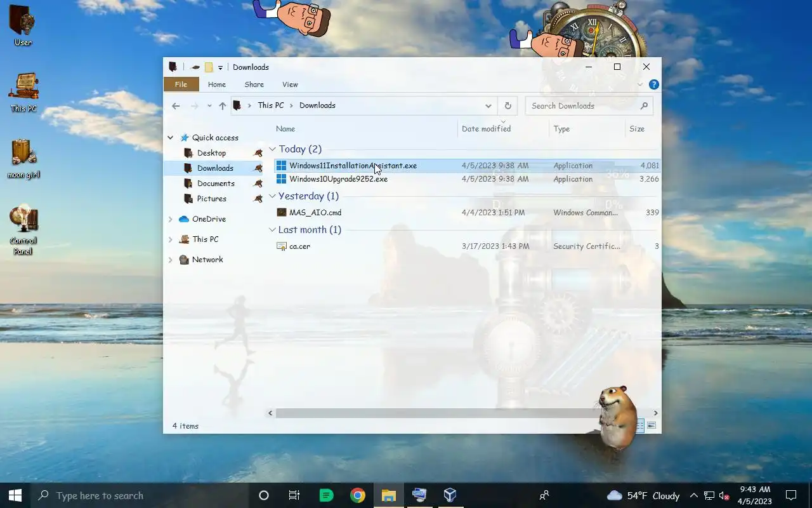Click the taskbar Type here to search box
The height and width of the screenshot is (508, 812).
140,495
